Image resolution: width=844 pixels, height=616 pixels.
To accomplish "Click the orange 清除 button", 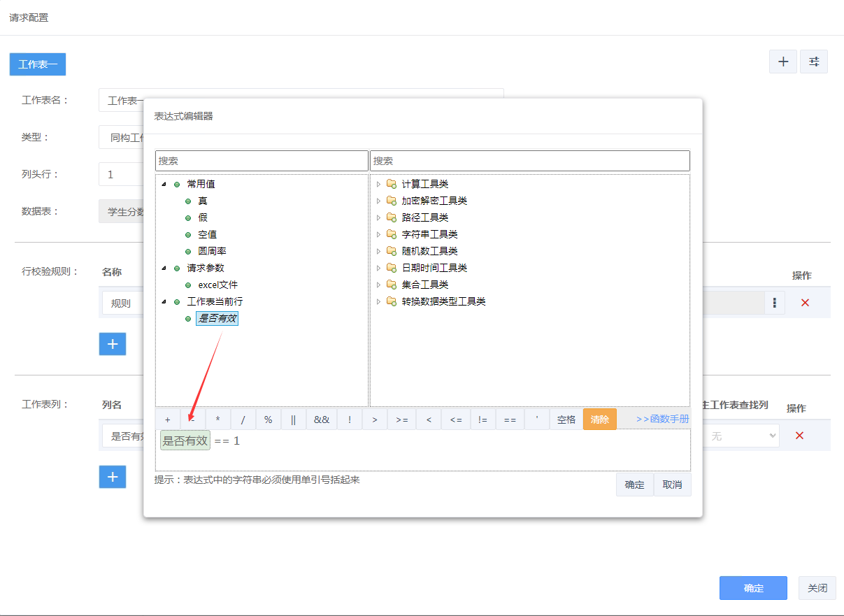I will click(x=599, y=420).
